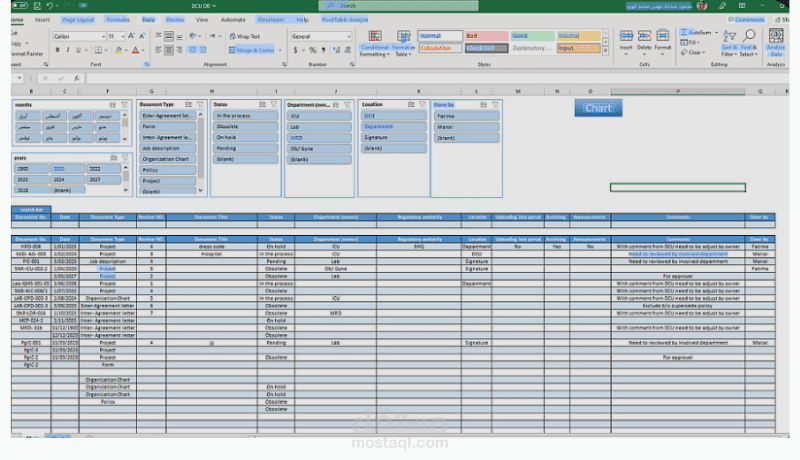Screen dimensions: 800x460
Task: Click Format as Table
Action: click(403, 43)
